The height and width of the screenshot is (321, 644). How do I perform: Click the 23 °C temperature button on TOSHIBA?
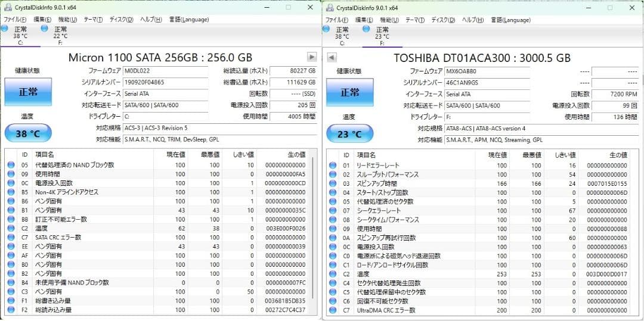[x=350, y=133]
